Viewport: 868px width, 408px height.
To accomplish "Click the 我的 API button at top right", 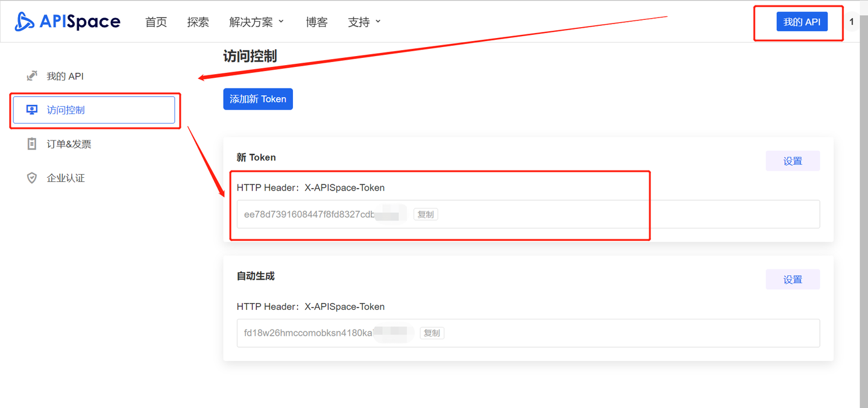I will 802,21.
